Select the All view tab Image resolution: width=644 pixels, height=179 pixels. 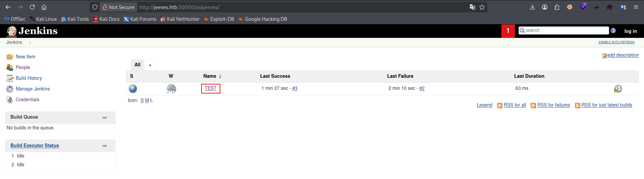point(138,65)
